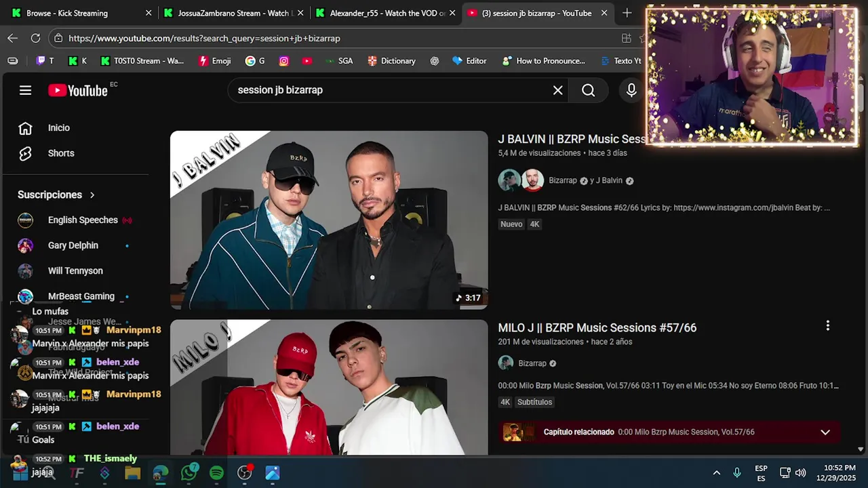Open the SGA bookmark
This screenshot has width=868, height=488.
tap(338, 61)
